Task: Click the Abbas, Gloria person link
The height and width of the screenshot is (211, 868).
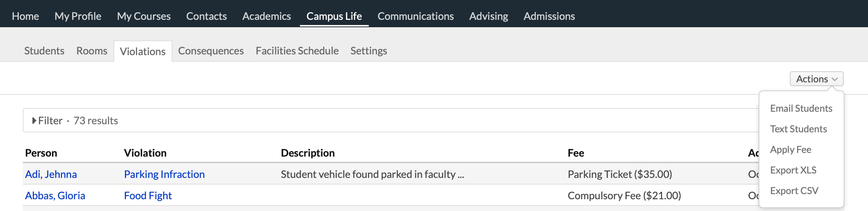Action: point(55,196)
